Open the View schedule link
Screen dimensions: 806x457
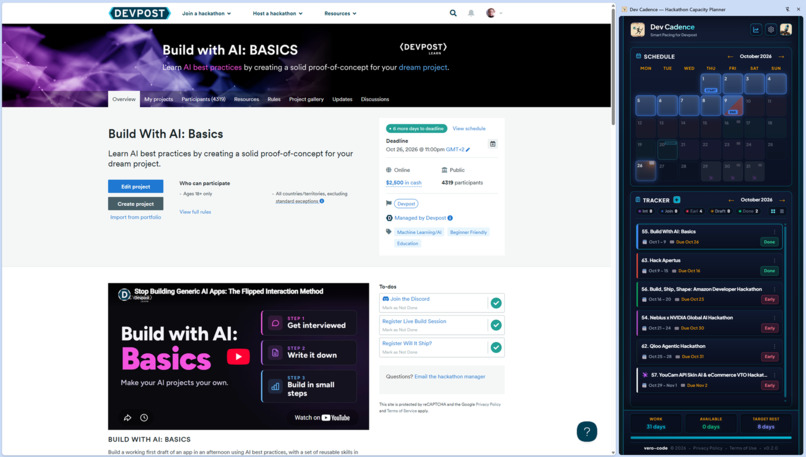click(469, 129)
